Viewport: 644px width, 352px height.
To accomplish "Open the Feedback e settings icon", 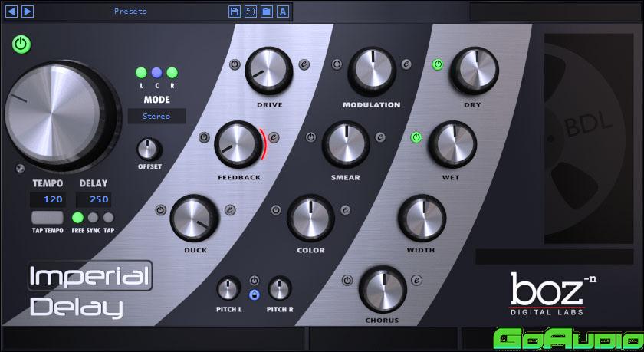I will coord(274,137).
